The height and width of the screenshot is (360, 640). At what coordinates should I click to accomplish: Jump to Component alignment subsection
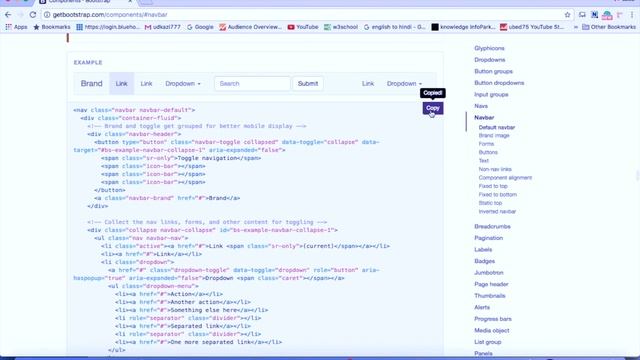click(x=505, y=178)
